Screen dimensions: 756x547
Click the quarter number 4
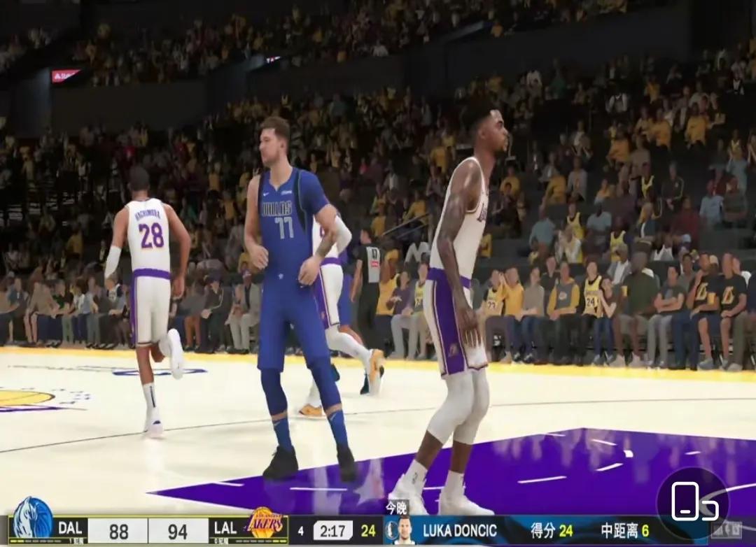click(301, 531)
